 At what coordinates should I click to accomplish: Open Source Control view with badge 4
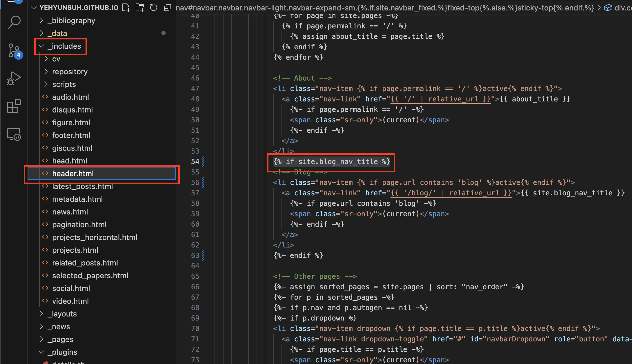14,50
